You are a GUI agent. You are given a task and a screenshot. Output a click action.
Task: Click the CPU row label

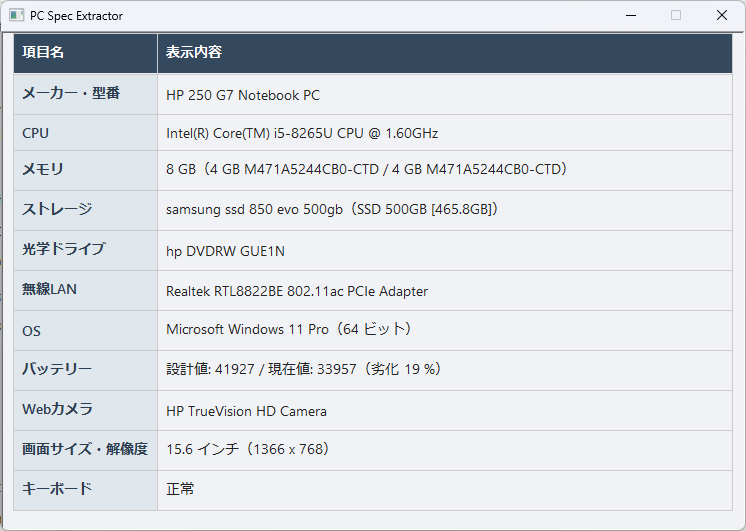[36, 133]
